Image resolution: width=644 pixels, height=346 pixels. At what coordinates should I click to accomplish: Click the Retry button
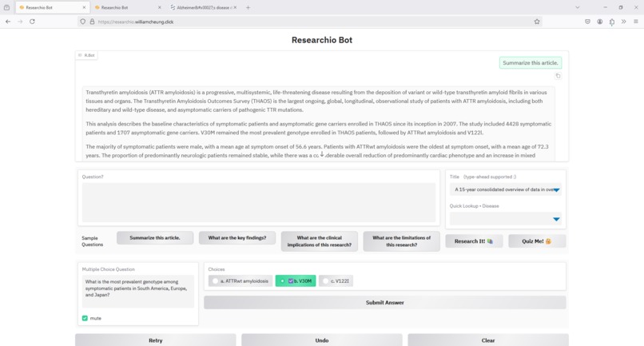click(x=155, y=340)
